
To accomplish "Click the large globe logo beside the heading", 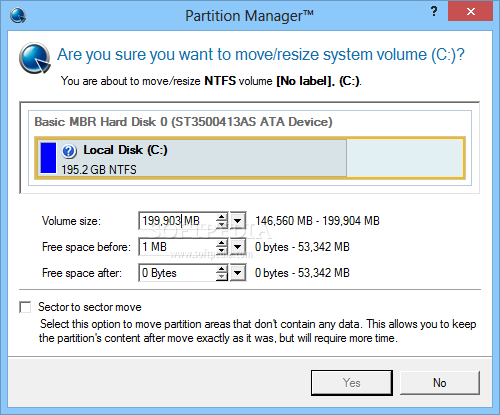I will 35,58.
